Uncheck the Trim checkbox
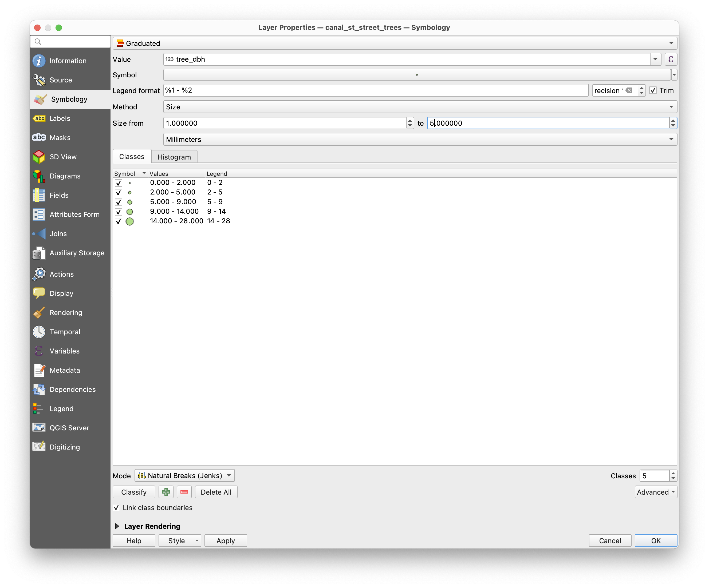This screenshot has height=588, width=709. point(653,90)
